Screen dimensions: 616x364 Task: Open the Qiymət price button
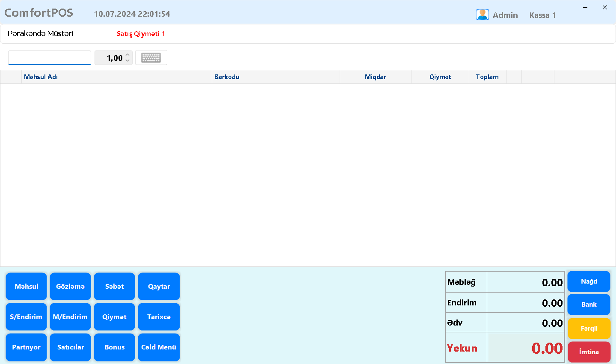coord(115,317)
